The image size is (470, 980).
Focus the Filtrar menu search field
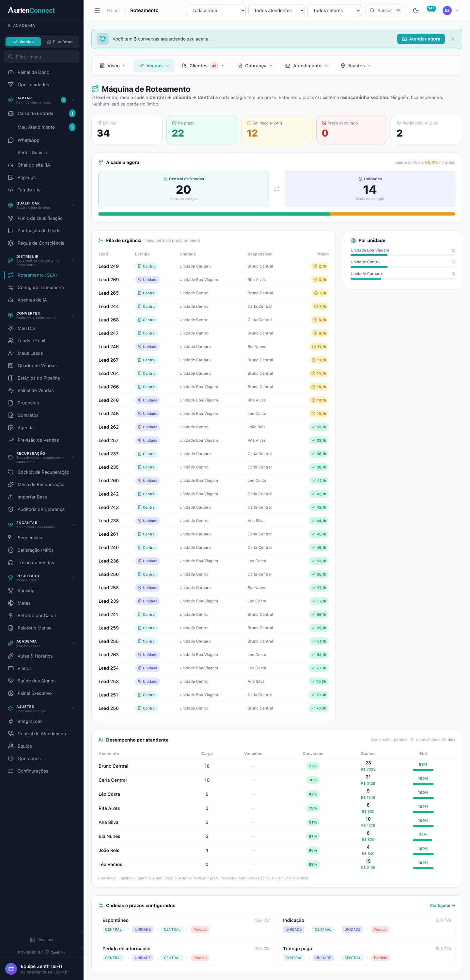pos(42,57)
